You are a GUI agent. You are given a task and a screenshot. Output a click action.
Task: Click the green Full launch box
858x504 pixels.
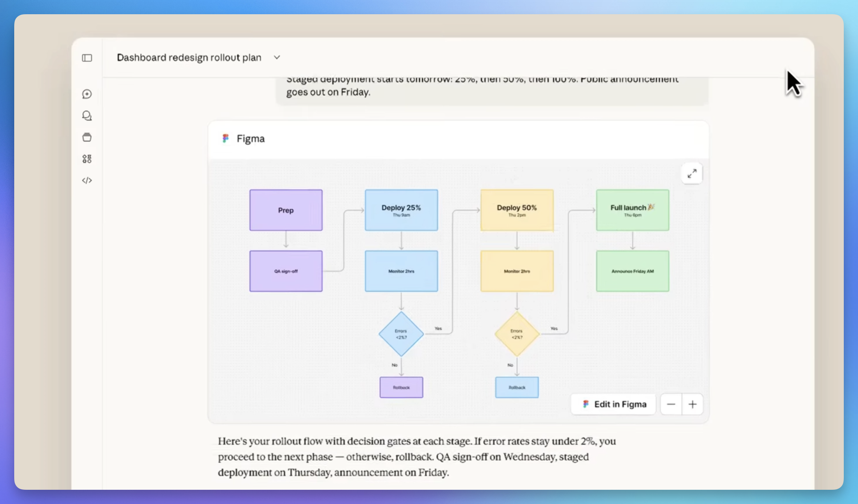pos(632,210)
